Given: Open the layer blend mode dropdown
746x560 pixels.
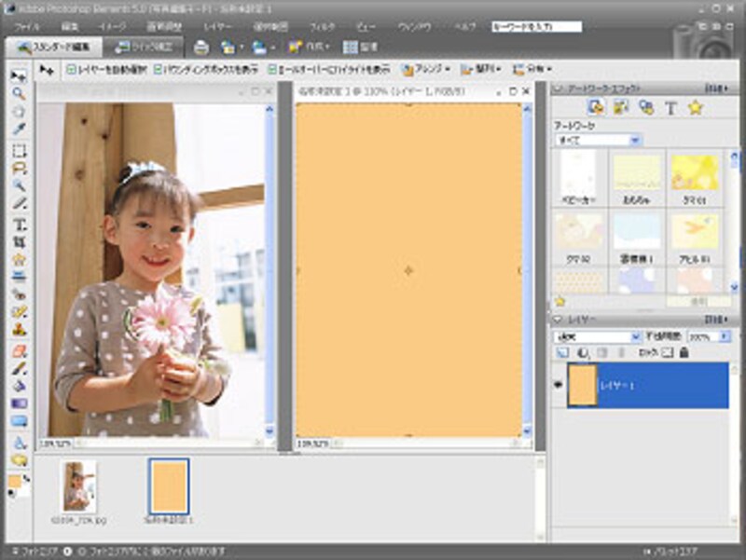Looking at the screenshot, I should click(x=596, y=336).
